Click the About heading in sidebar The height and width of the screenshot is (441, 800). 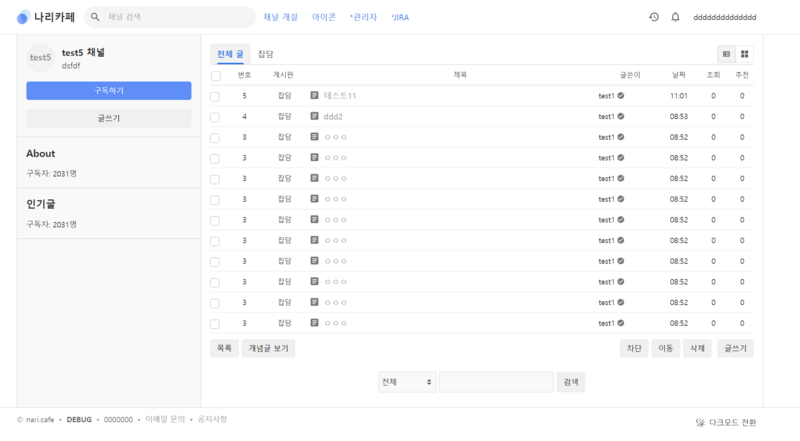point(41,154)
